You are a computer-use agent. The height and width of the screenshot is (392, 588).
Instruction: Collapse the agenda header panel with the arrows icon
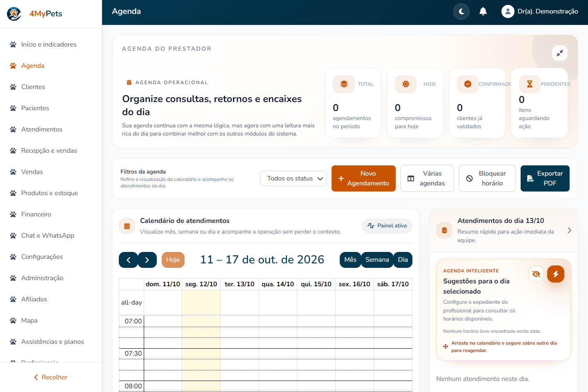pyautogui.click(x=560, y=53)
